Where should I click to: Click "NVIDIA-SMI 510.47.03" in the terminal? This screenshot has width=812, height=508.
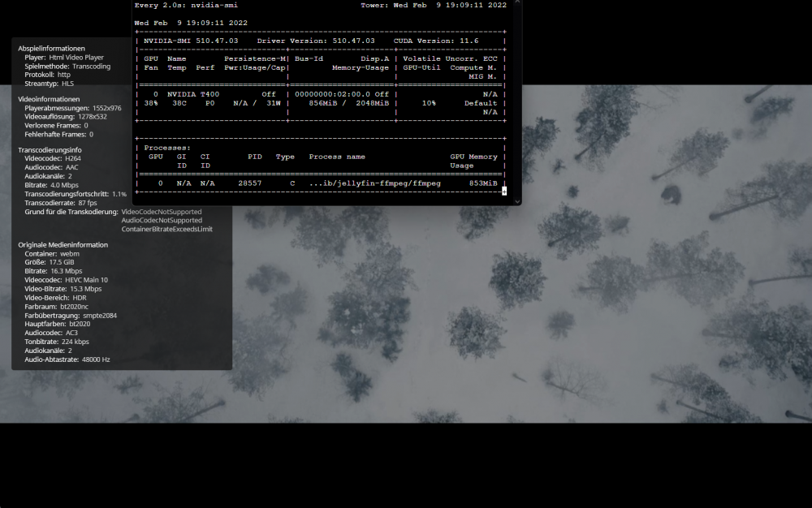tap(191, 41)
